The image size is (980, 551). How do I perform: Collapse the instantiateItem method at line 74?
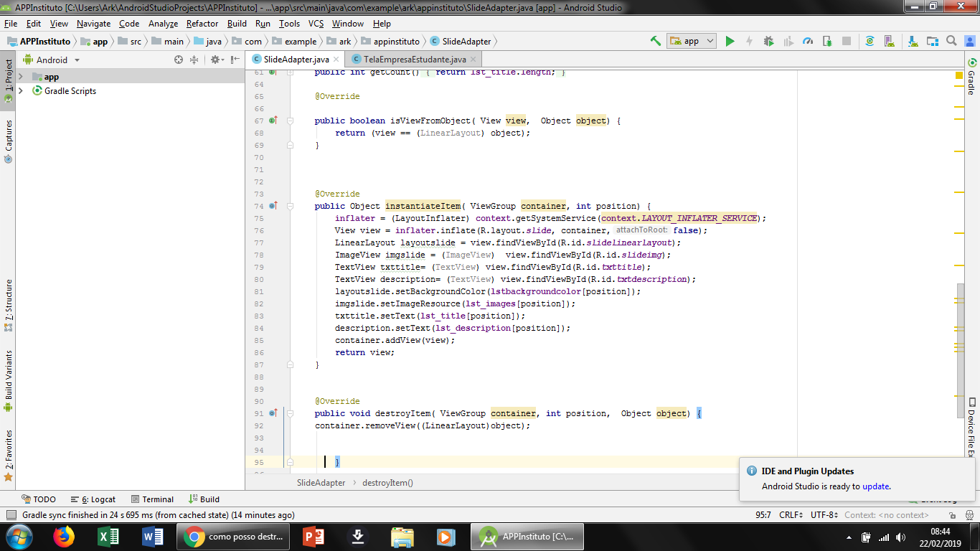coord(290,206)
